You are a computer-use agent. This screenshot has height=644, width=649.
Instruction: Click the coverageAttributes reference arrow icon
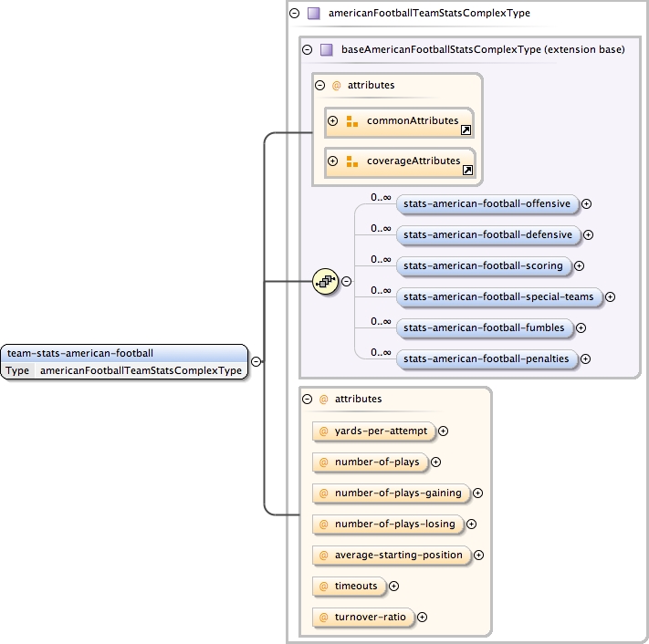pos(466,171)
